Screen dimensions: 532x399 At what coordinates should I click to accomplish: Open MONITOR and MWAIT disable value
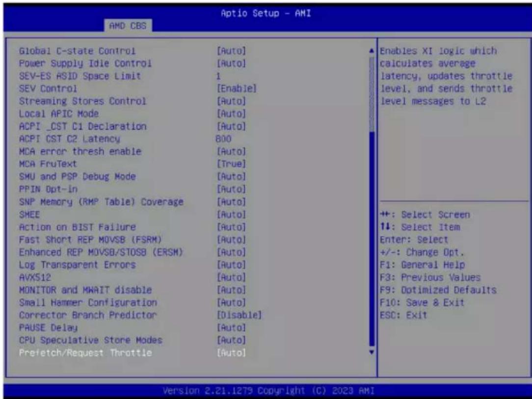pyautogui.click(x=231, y=290)
